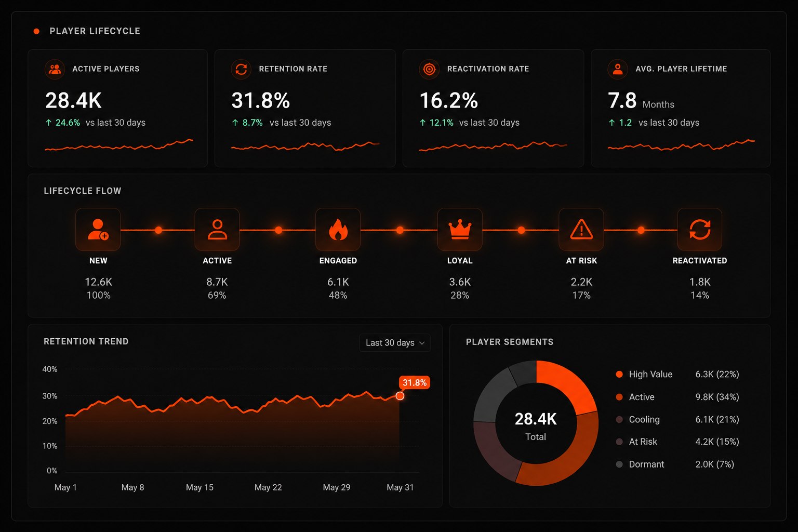Select the Engaged stage flame icon

click(x=338, y=230)
